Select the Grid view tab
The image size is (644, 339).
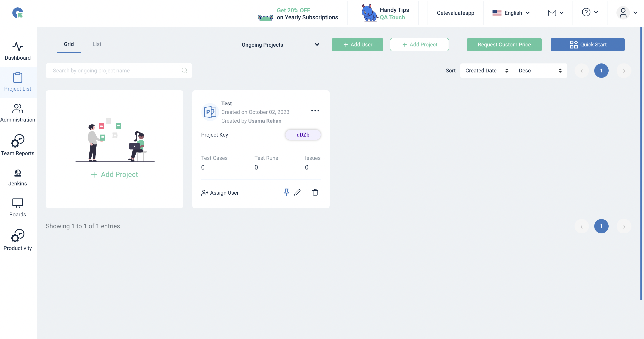click(69, 44)
